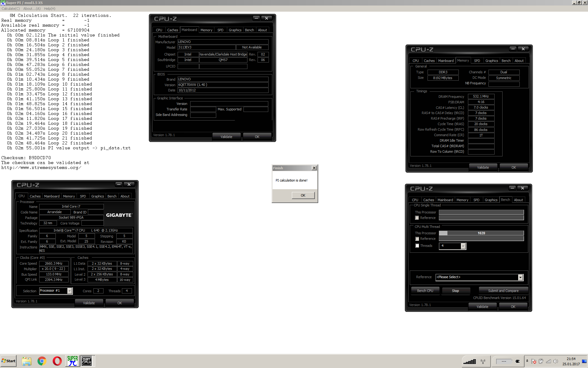Open the volume speaker tray icon
588x368 pixels.
[556, 361]
